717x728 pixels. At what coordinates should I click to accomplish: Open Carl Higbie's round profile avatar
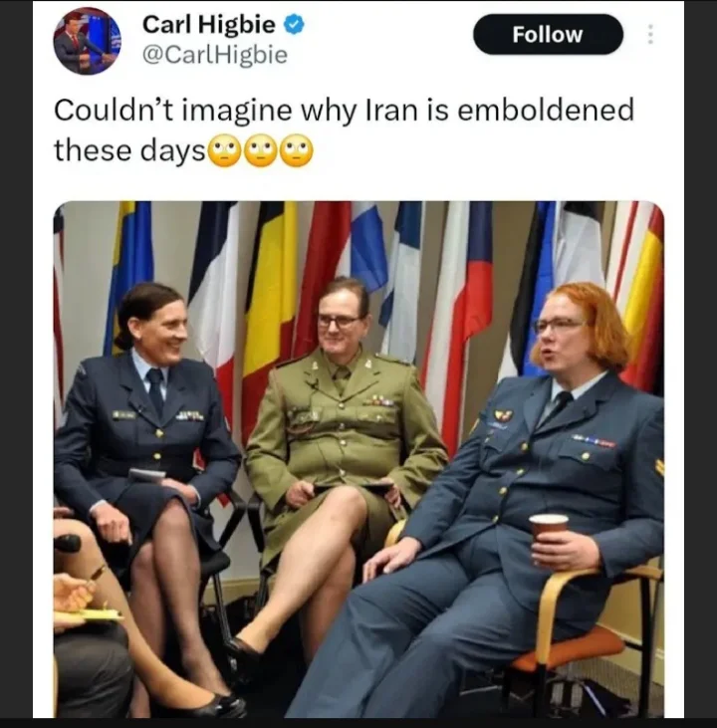[87, 41]
